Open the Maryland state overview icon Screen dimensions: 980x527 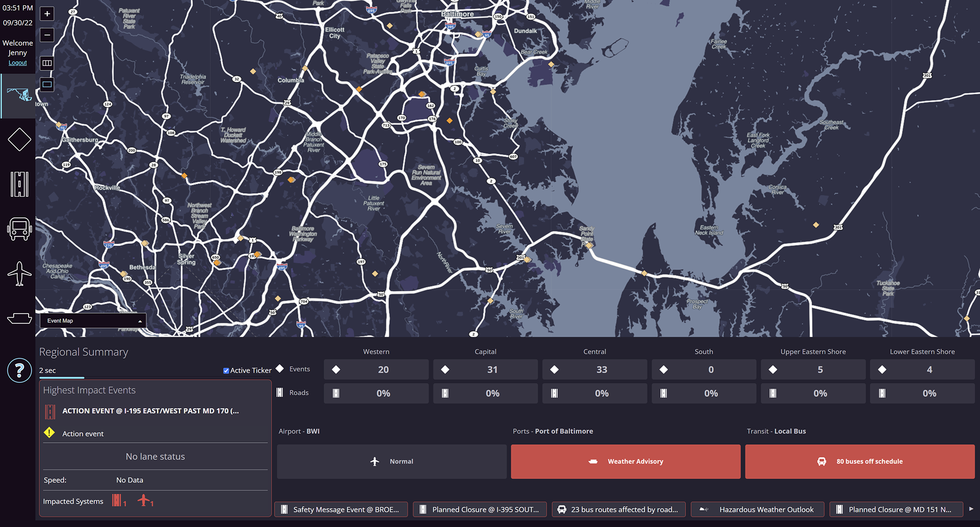tap(19, 95)
